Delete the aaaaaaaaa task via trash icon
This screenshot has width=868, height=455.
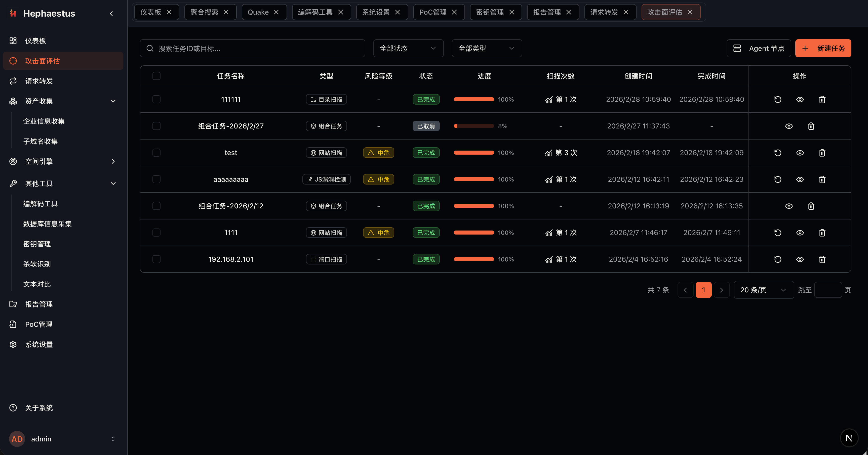click(x=822, y=179)
